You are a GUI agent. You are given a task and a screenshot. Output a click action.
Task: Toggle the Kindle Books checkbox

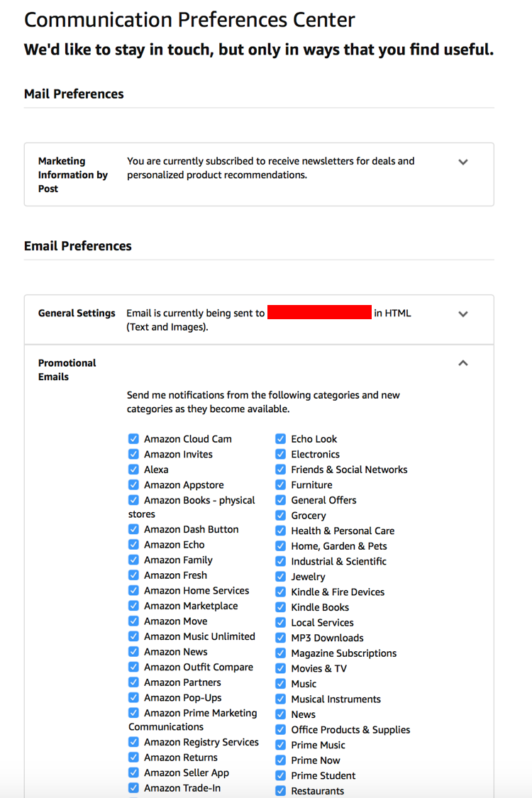[x=280, y=606]
